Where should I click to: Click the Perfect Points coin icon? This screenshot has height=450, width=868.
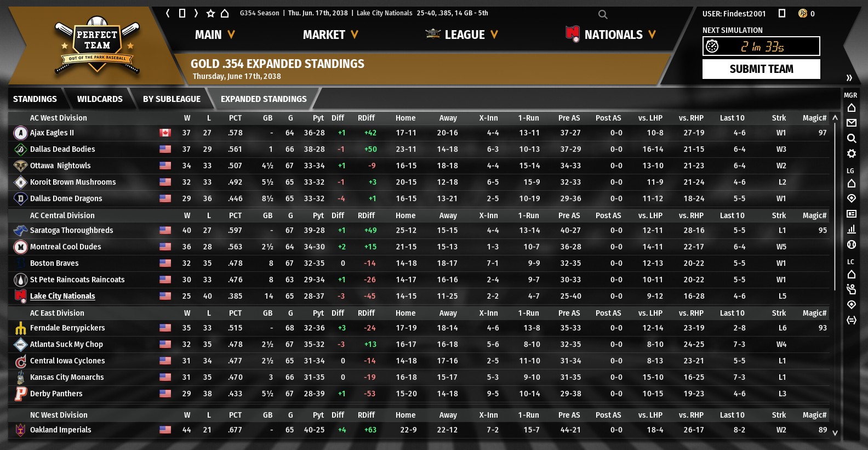pos(803,14)
